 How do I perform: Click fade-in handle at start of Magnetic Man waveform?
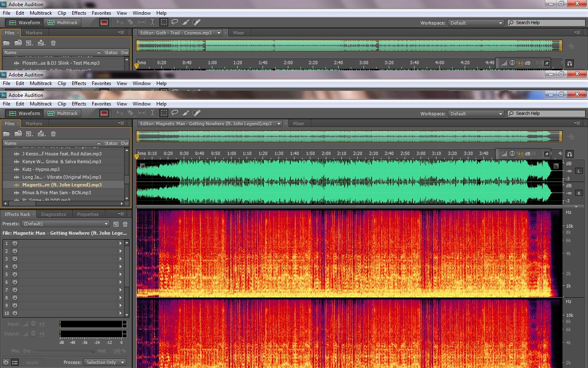tap(142, 166)
